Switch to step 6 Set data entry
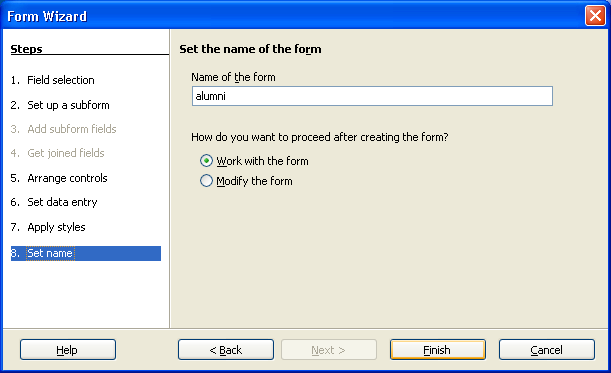611x373 pixels. 54,202
